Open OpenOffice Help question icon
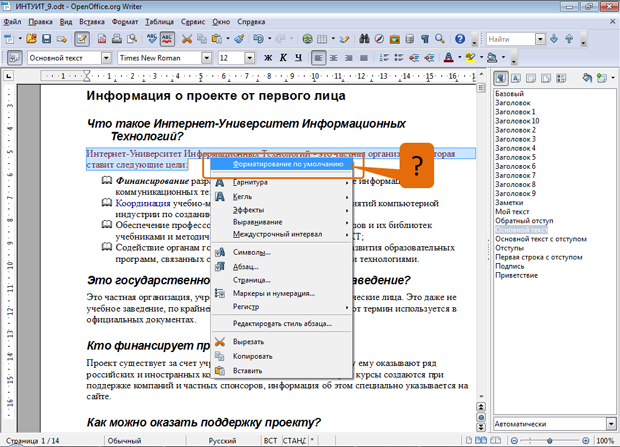The image size is (620, 447). (460, 39)
